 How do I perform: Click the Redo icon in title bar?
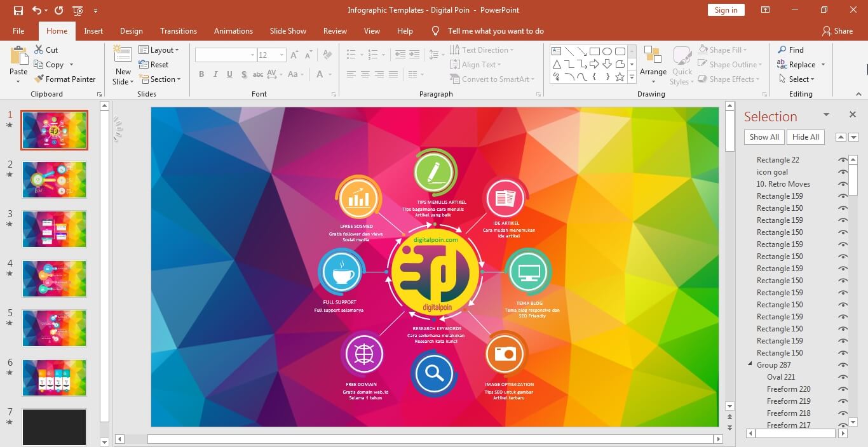(59, 10)
